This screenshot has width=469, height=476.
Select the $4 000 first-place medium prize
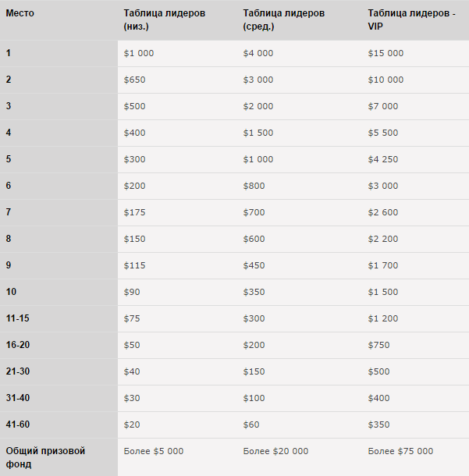[x=258, y=53]
